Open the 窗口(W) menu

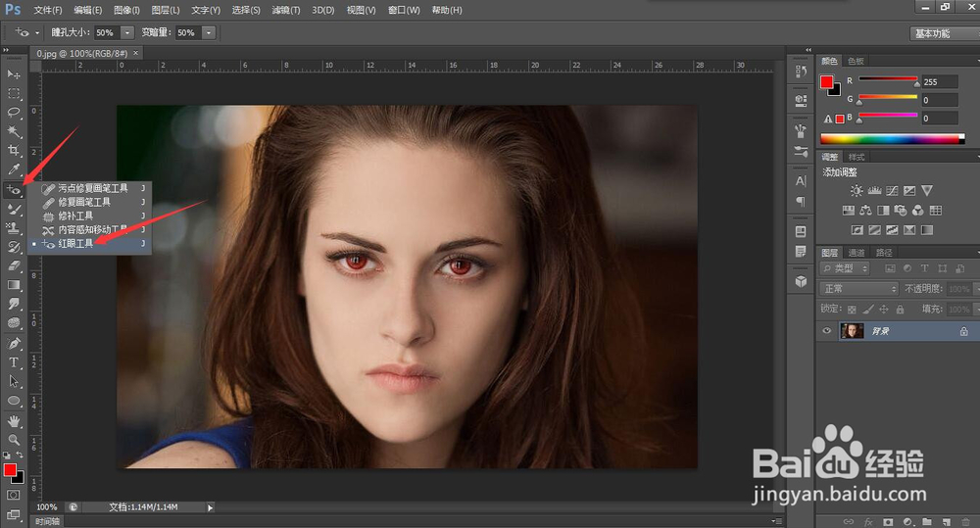tap(404, 10)
